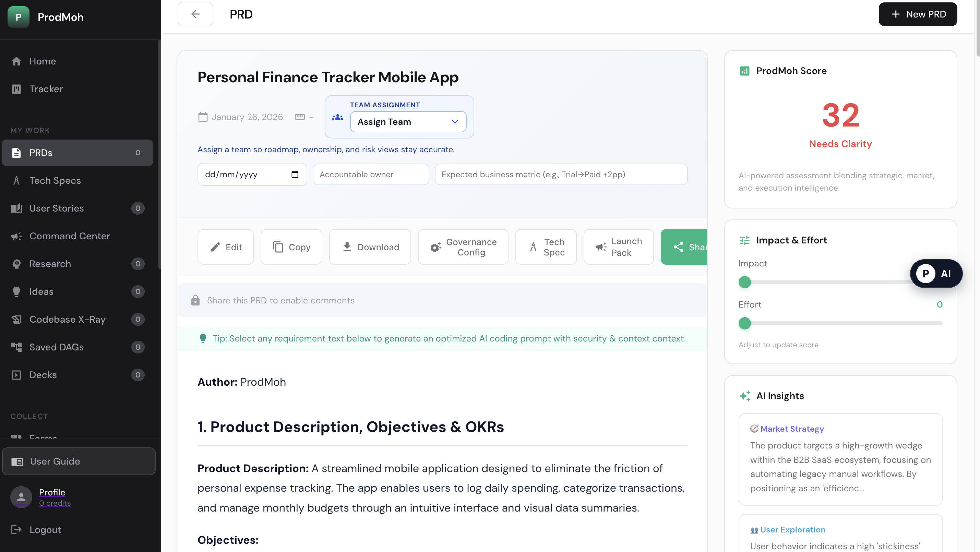Click the floating AI assistant bubble
Screen dimensions: 980x552
pos(936,274)
